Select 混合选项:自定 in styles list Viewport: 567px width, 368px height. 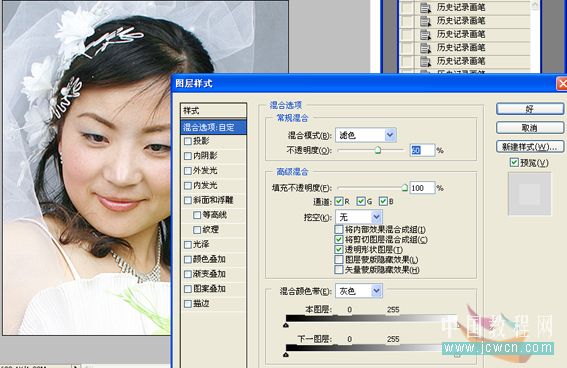[x=213, y=127]
